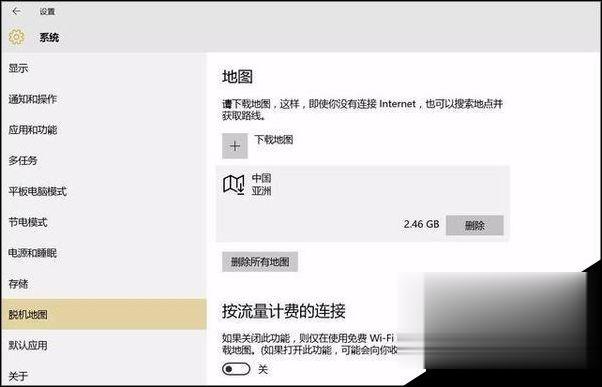The image size is (602, 387).
Task: Toggle the metered connection switch 关
Action: point(236,369)
